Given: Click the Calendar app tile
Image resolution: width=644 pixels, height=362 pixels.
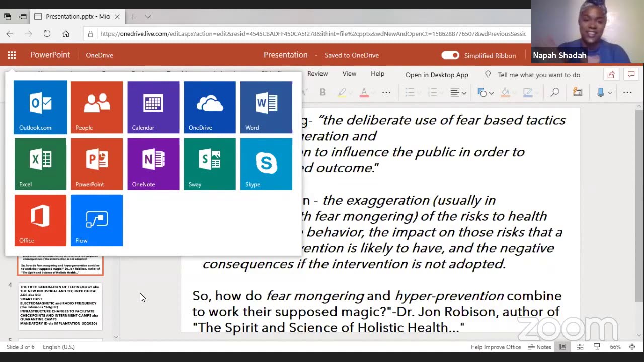Looking at the screenshot, I should pos(153,108).
